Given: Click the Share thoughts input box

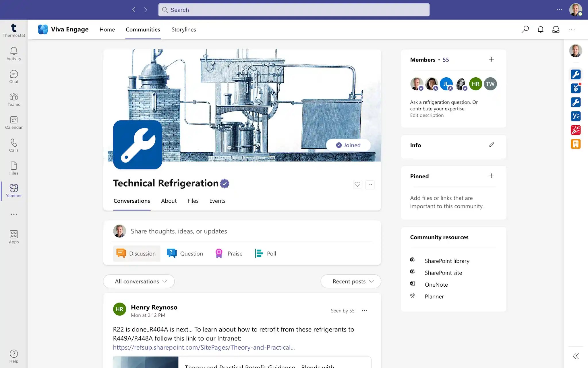Looking at the screenshot, I should (x=179, y=231).
